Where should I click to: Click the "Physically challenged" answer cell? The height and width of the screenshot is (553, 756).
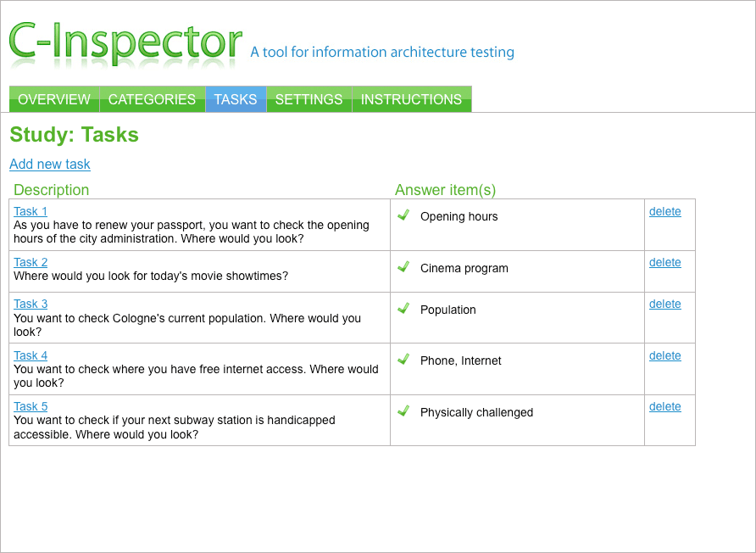[x=476, y=412]
